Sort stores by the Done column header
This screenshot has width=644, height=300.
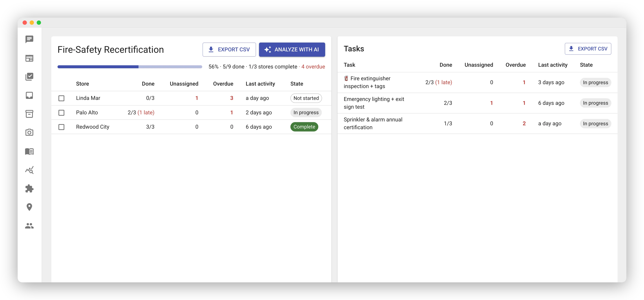(x=148, y=84)
